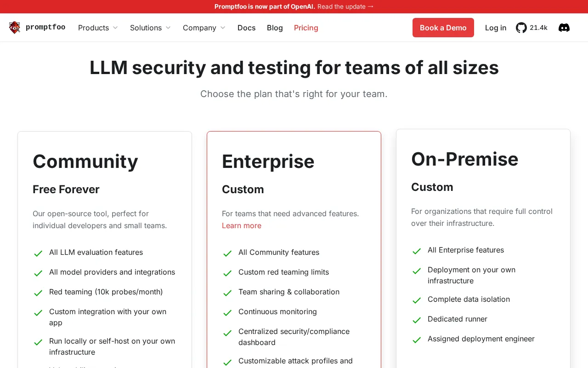
Task: Click the Book a Demo button
Action: pyautogui.click(x=443, y=28)
